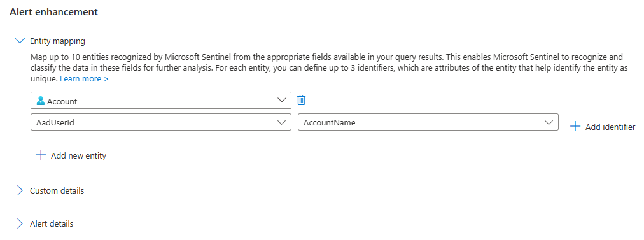
Task: Delete the Account entity with trash icon
Action: click(x=302, y=100)
